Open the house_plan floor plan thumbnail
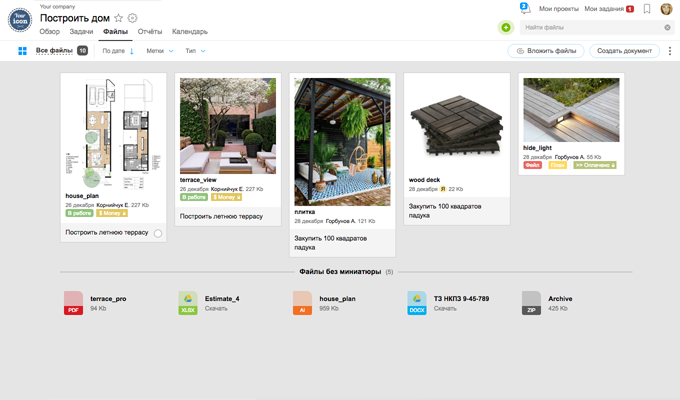 [x=114, y=134]
